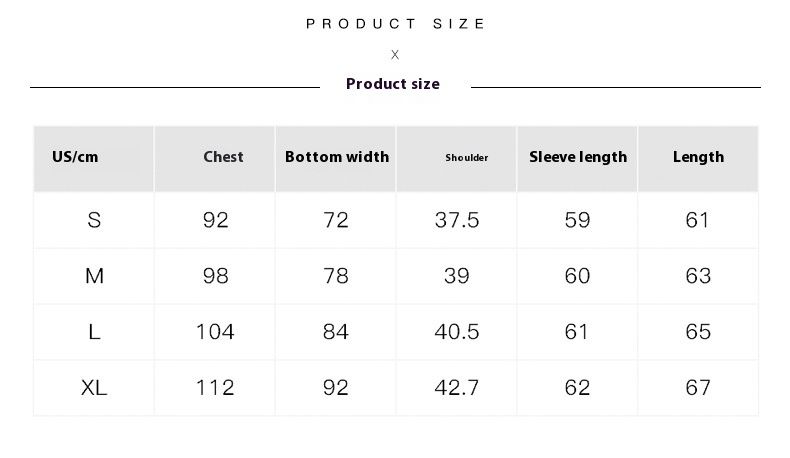Click the M size row label

(94, 276)
